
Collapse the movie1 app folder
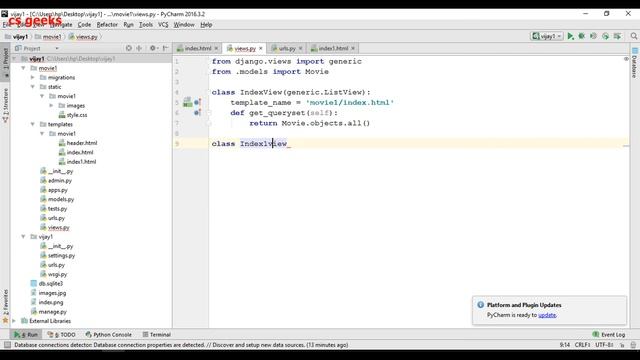(x=24, y=68)
